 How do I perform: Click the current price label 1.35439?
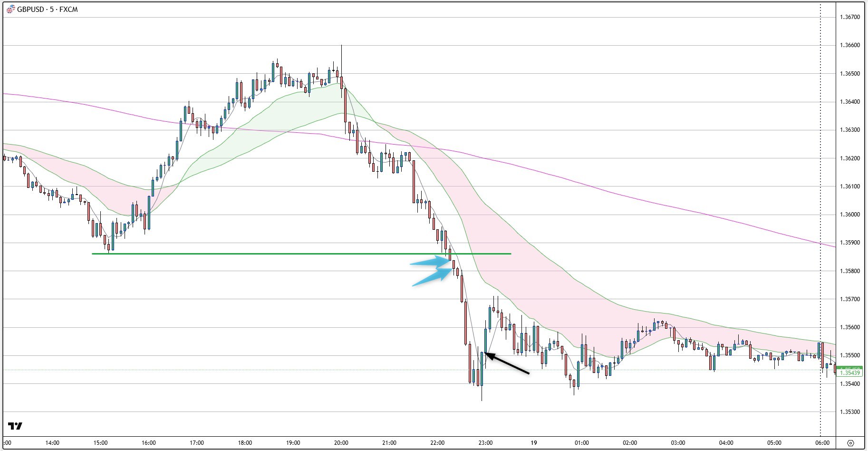850,373
